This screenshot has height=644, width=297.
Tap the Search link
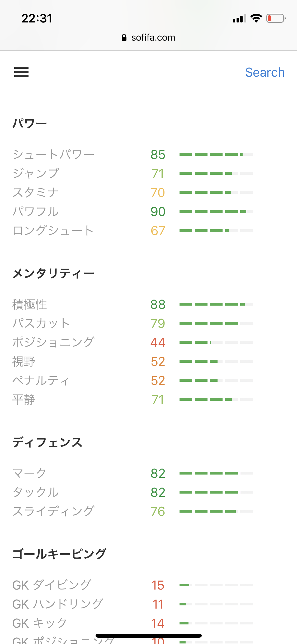pos(265,72)
